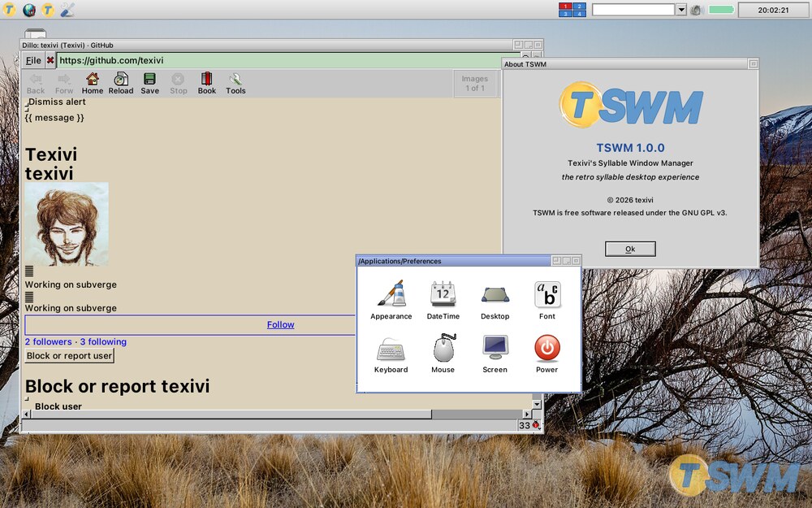Switch to workspace 4 in the pager
The height and width of the screenshot is (508, 812).
[579, 14]
